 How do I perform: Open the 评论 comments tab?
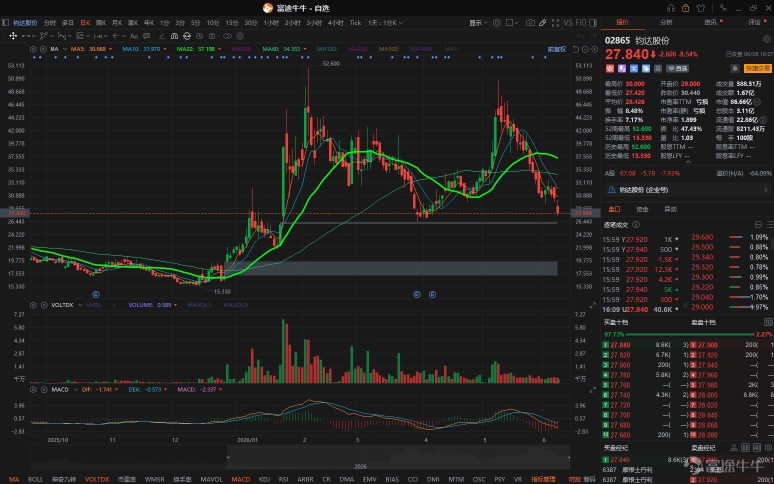[x=754, y=22]
